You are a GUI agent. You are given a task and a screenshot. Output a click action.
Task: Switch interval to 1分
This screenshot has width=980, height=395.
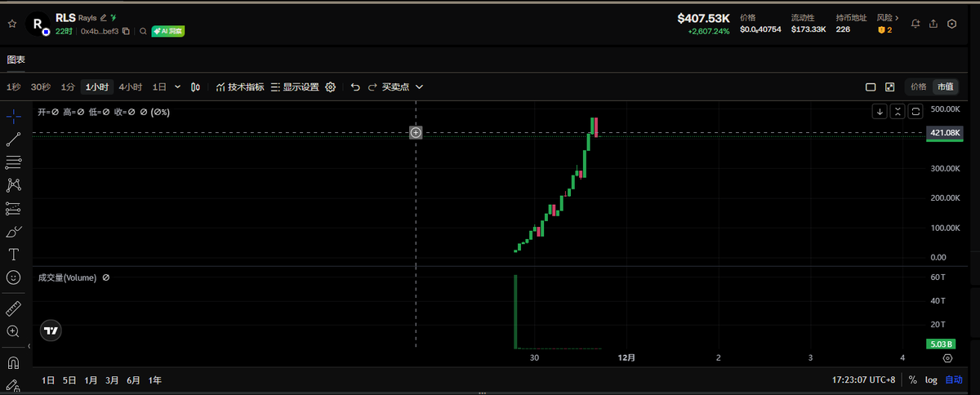pyautogui.click(x=68, y=87)
